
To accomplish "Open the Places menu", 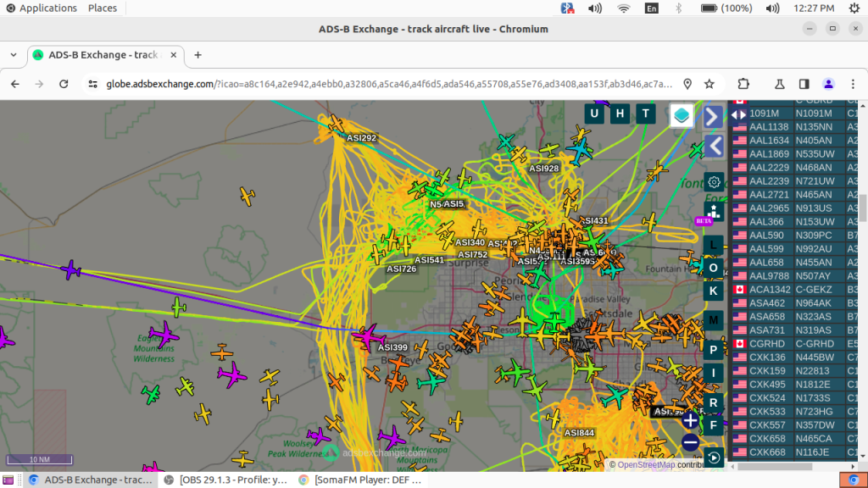I will pos(103,8).
